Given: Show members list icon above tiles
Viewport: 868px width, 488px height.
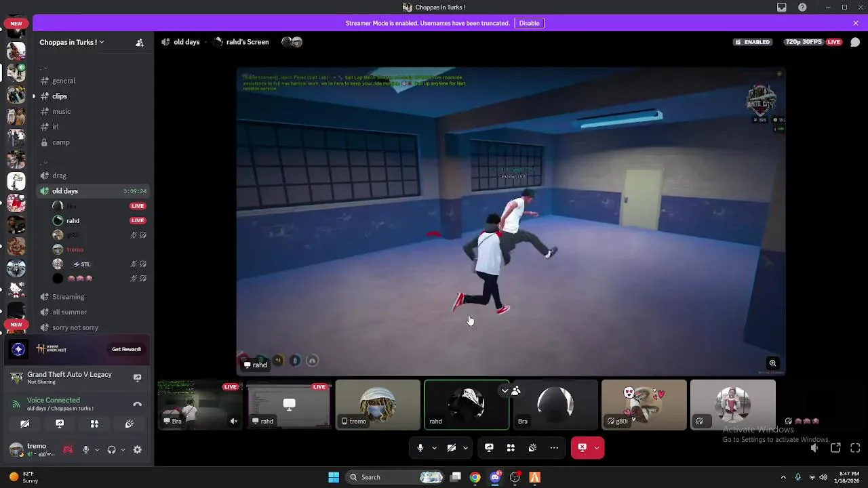Looking at the screenshot, I should [x=516, y=390].
